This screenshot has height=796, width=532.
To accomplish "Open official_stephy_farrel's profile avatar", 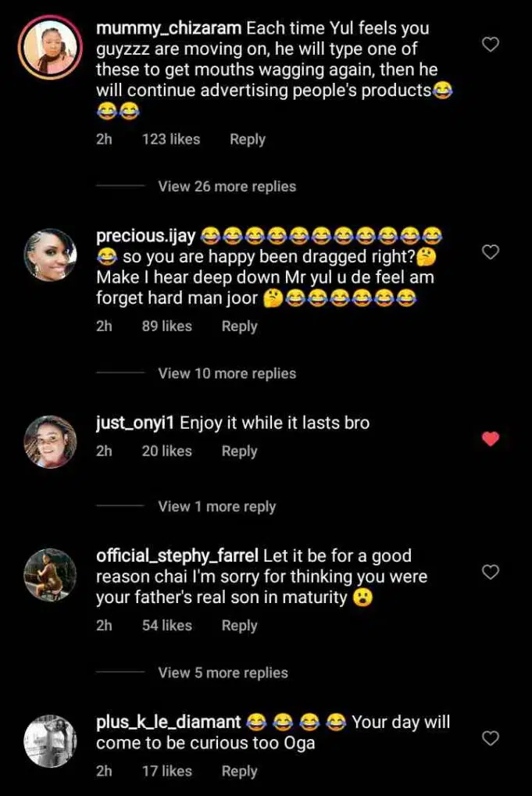I will pos(50,576).
